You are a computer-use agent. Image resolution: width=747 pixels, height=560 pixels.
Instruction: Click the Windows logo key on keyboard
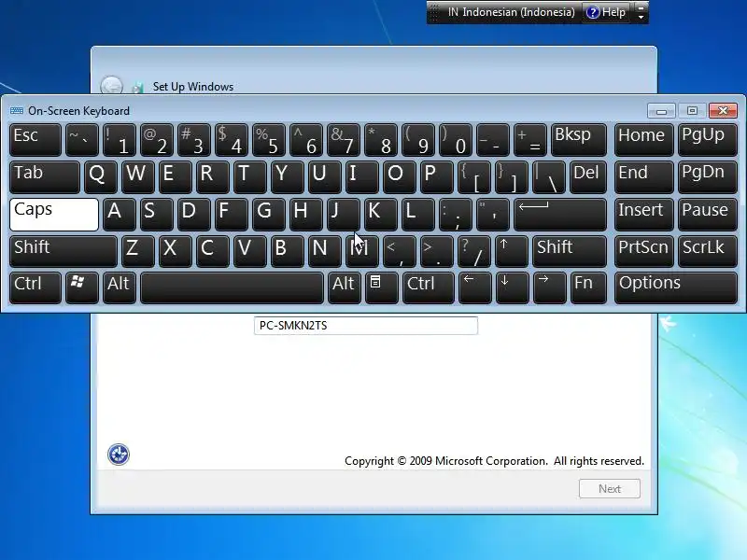pyautogui.click(x=82, y=287)
